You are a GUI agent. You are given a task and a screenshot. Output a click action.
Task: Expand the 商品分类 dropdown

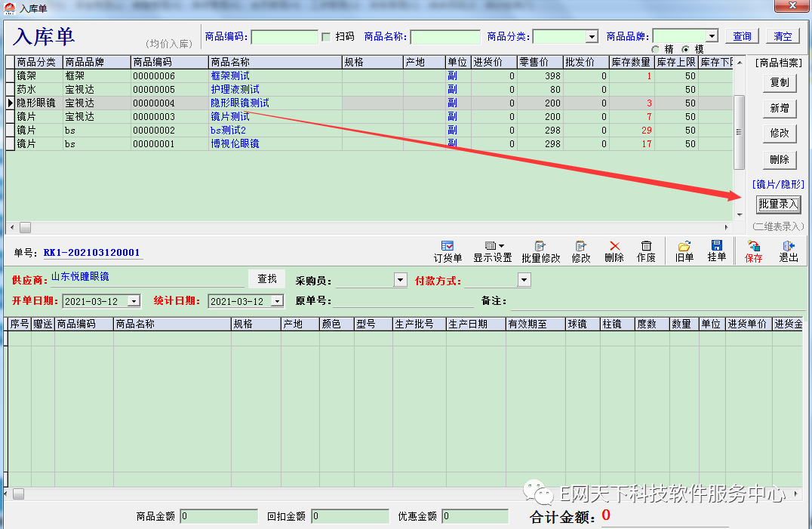tap(592, 37)
